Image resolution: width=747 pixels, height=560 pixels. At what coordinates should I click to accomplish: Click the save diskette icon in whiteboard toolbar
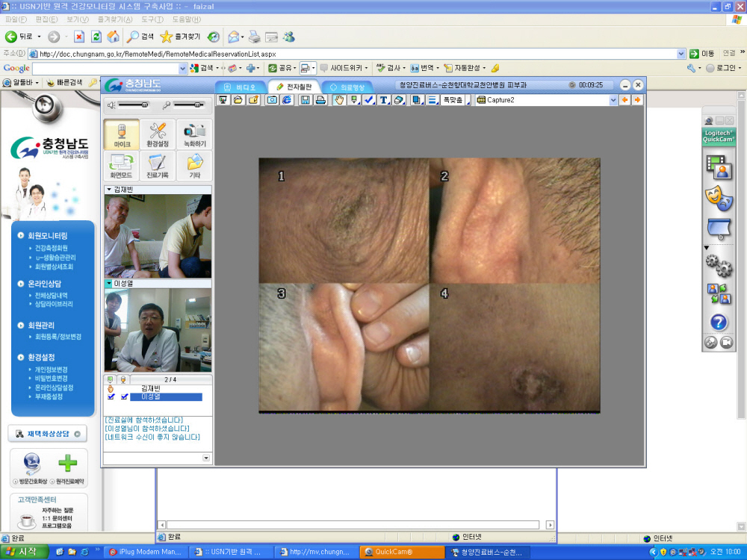pos(306,100)
